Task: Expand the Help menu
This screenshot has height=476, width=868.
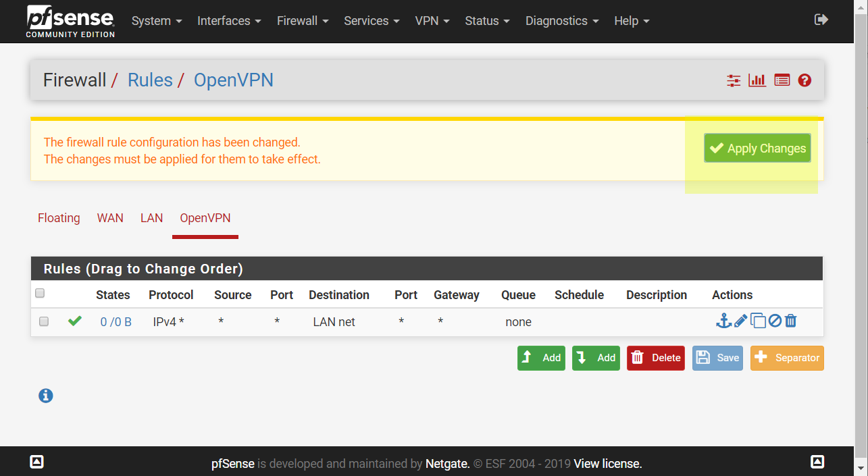Action: (x=632, y=21)
